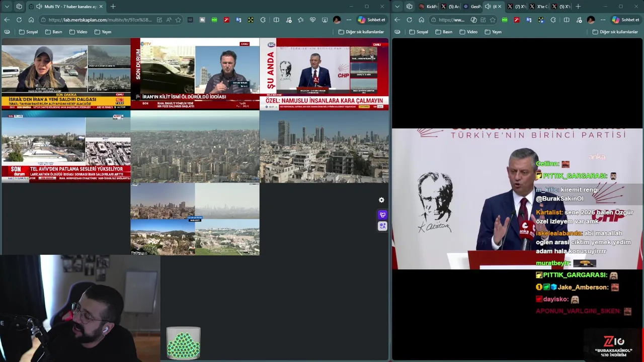Open Favorites hub in left window

pos(300,20)
